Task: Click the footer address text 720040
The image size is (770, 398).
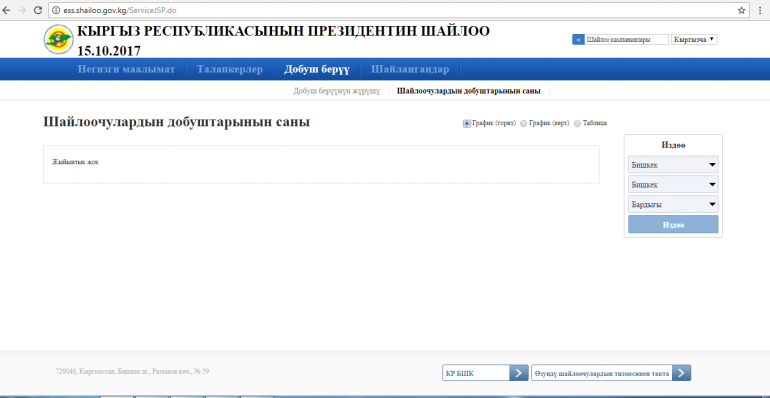Action: point(133,371)
